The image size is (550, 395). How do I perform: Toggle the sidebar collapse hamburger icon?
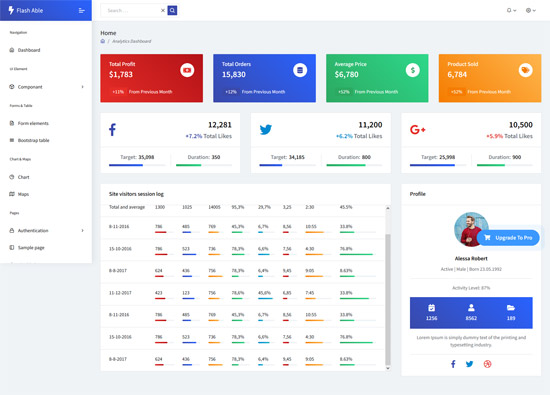[x=81, y=11]
